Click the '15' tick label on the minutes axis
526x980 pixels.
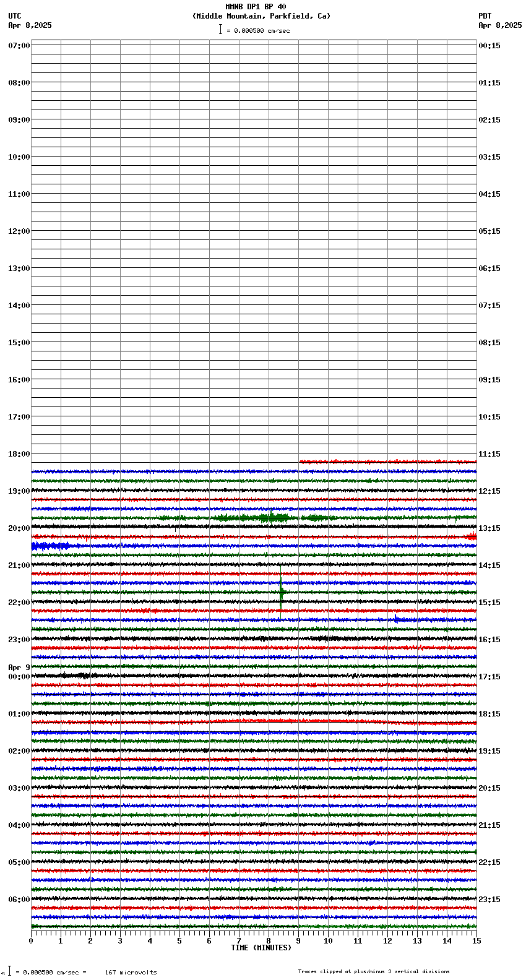[476, 941]
